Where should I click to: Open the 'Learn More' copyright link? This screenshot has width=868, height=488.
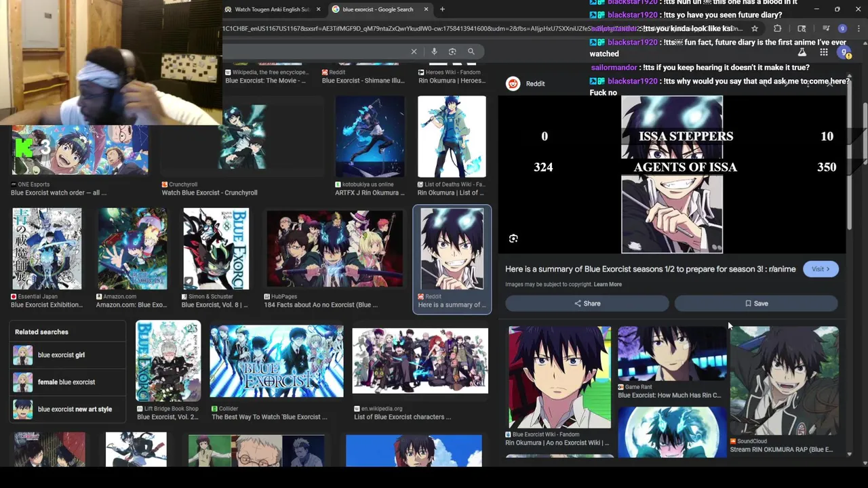(x=608, y=285)
